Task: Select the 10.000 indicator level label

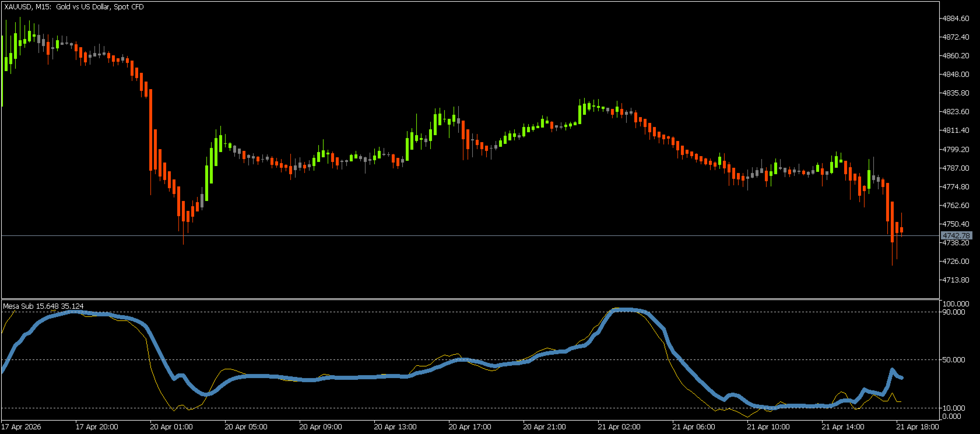Action: (x=954, y=408)
